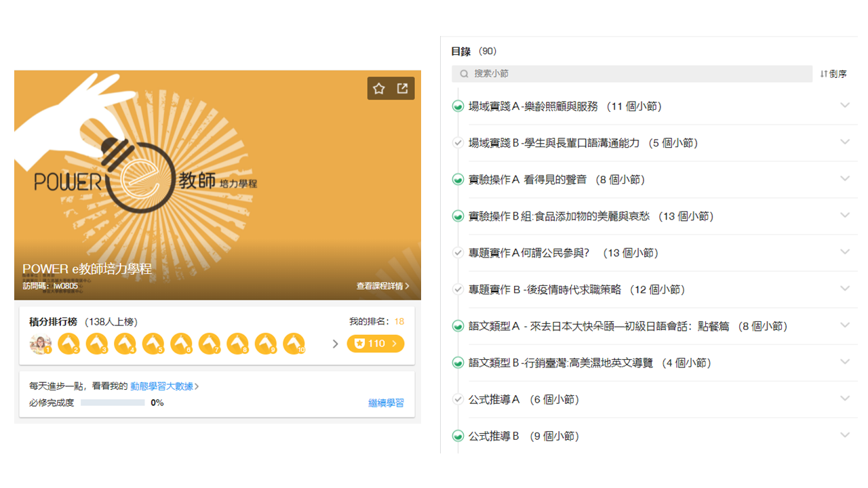Click the star favorite icon on banner
Screen dimensions: 868x488
pyautogui.click(x=379, y=89)
